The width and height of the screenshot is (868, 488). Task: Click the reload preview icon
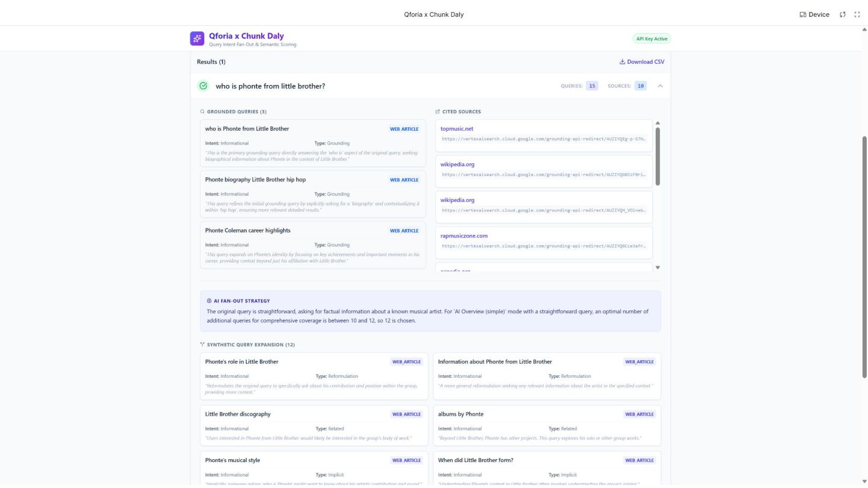843,14
